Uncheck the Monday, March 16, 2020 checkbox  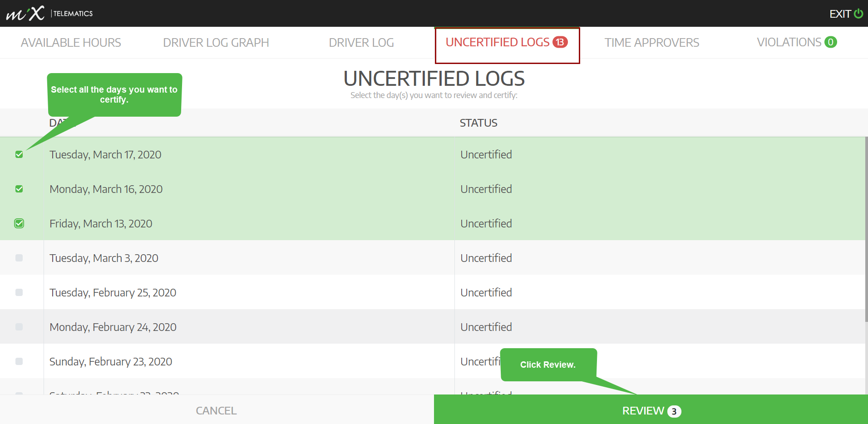pyautogui.click(x=19, y=189)
